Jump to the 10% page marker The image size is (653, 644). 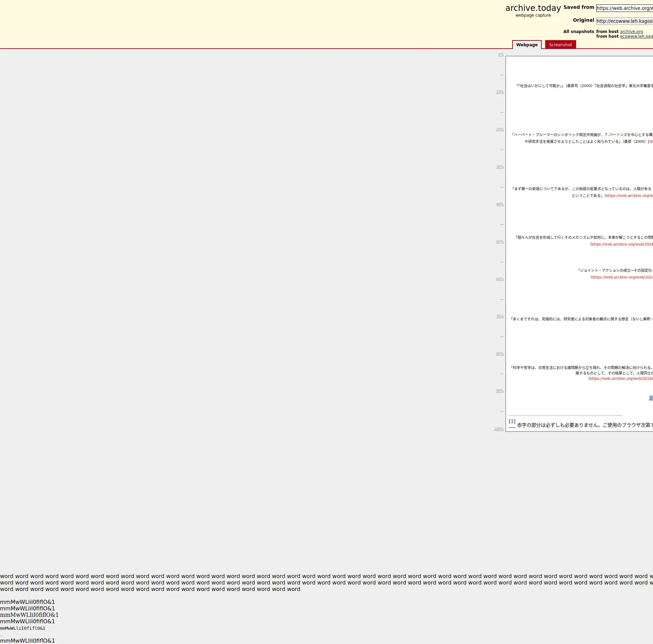coord(500,92)
